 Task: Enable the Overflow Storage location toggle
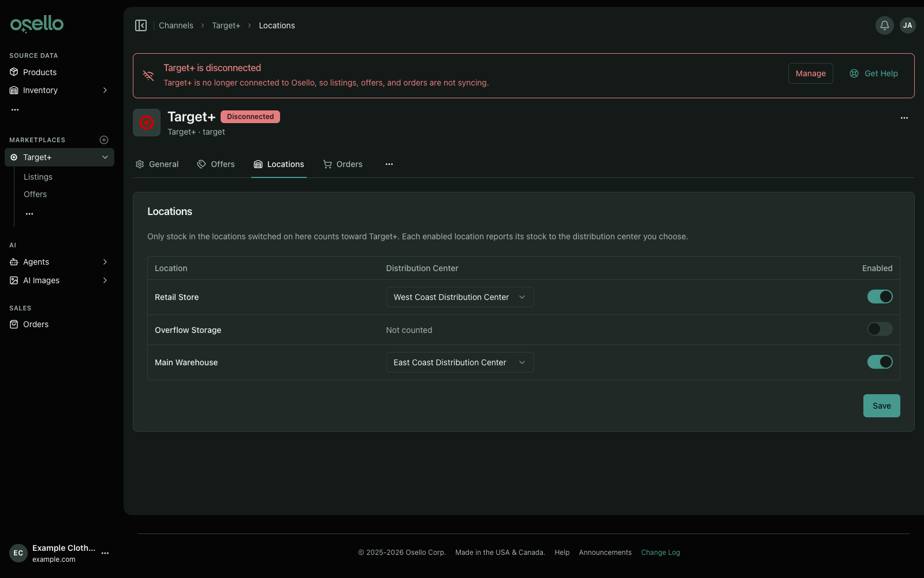(880, 329)
